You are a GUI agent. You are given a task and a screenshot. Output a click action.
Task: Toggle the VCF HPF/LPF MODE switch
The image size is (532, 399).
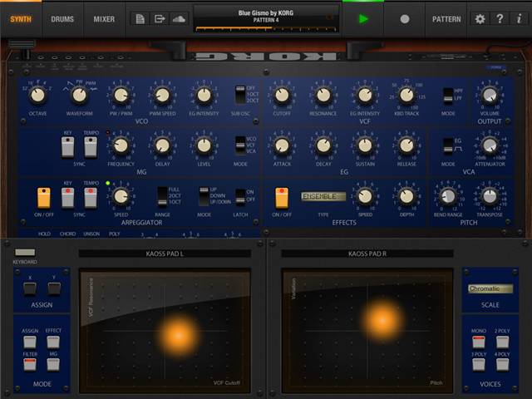coord(448,95)
